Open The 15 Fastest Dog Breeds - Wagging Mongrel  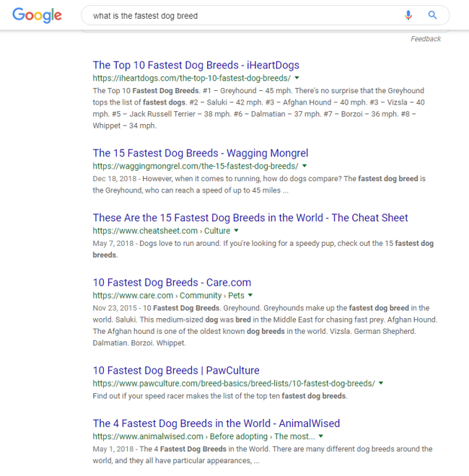pyautogui.click(x=201, y=154)
